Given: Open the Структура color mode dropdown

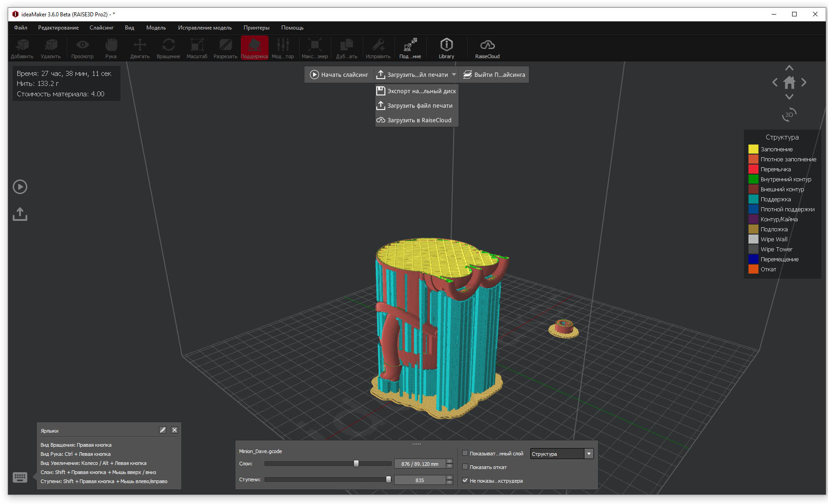Looking at the screenshot, I should point(562,454).
